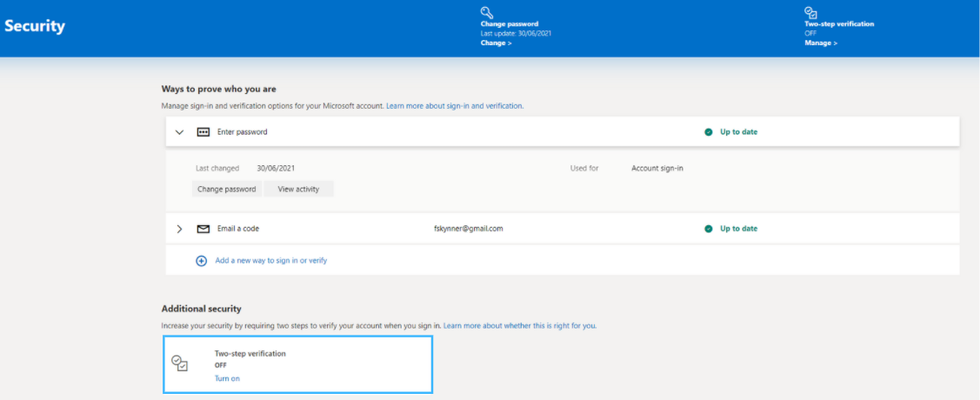Click Up to date status for Email a code
This screenshot has width=980, height=400.
click(739, 229)
